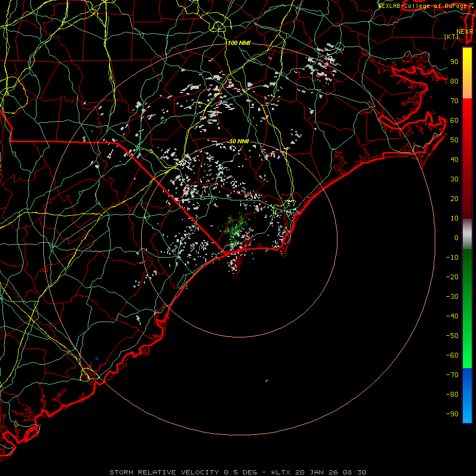Click the "100 NMI" range ring label
The image size is (476, 476).
click(239, 43)
